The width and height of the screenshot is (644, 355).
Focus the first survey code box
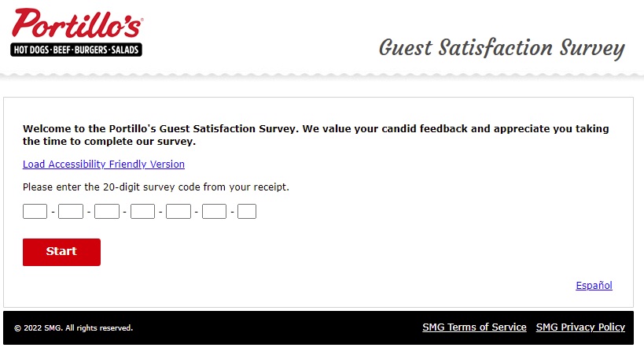point(35,212)
